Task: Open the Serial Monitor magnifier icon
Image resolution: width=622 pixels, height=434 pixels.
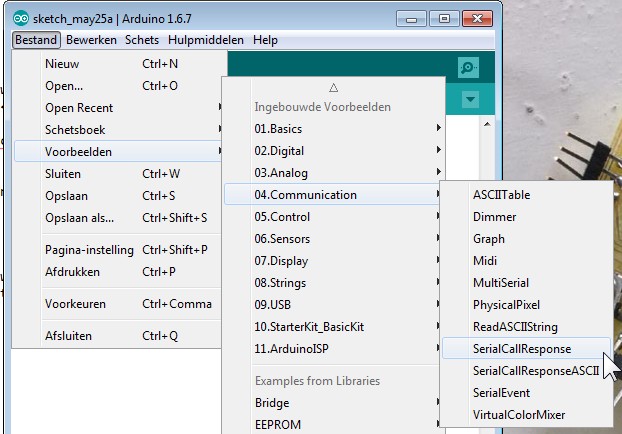Action: click(468, 67)
